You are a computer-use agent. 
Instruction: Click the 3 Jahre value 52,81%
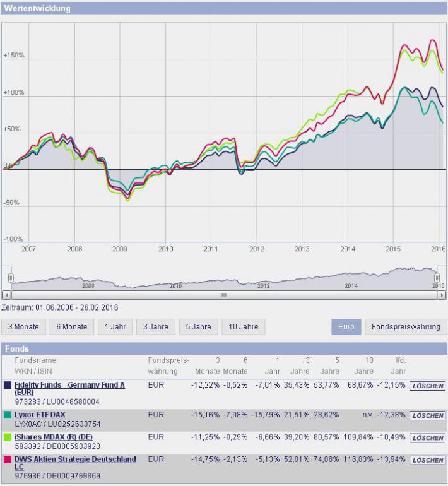point(297,459)
